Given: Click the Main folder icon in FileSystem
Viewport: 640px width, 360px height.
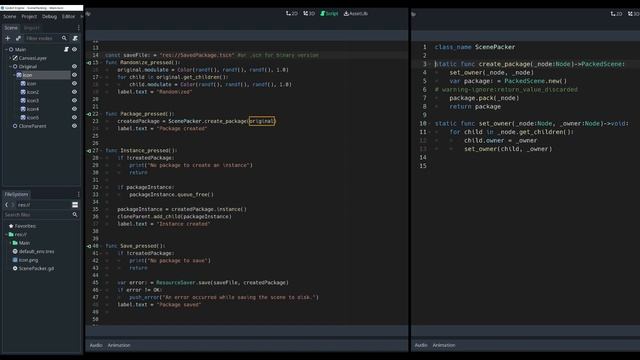Looking at the screenshot, I should pyautogui.click(x=15, y=243).
